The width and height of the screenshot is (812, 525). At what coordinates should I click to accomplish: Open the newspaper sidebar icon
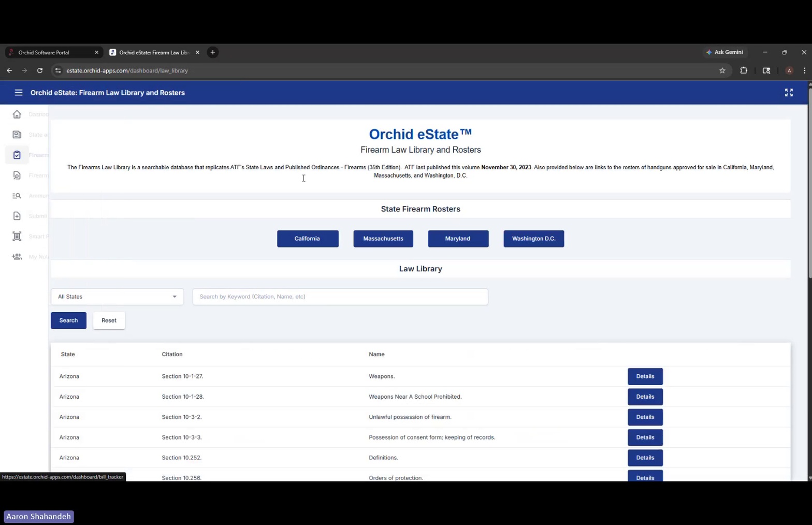click(17, 135)
